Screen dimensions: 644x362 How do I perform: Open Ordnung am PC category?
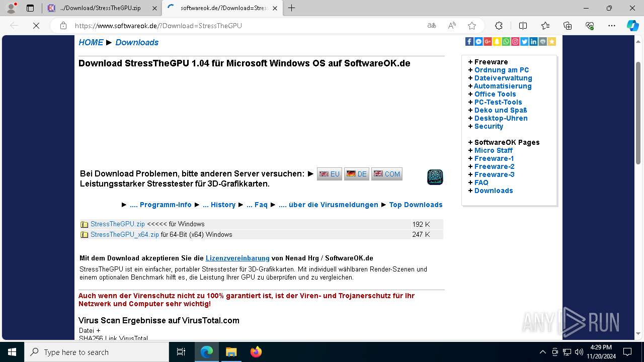pos(502,70)
